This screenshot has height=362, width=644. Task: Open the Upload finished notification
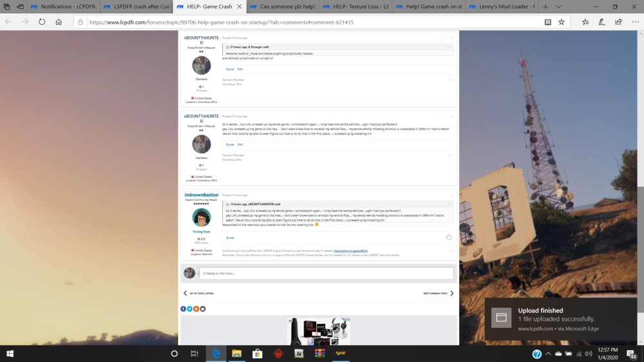point(561,319)
